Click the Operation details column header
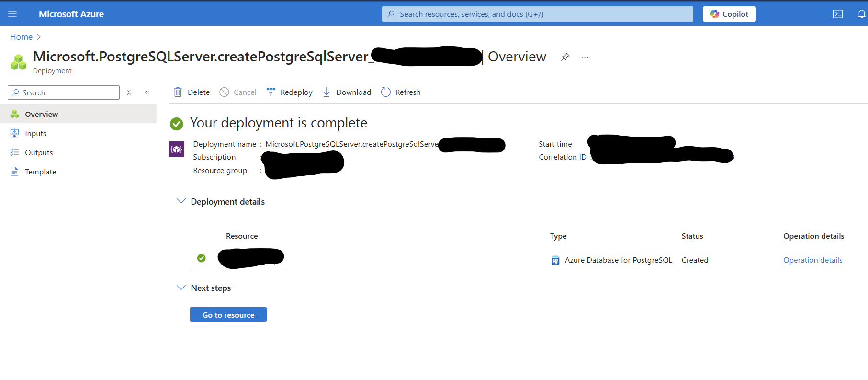 (814, 236)
